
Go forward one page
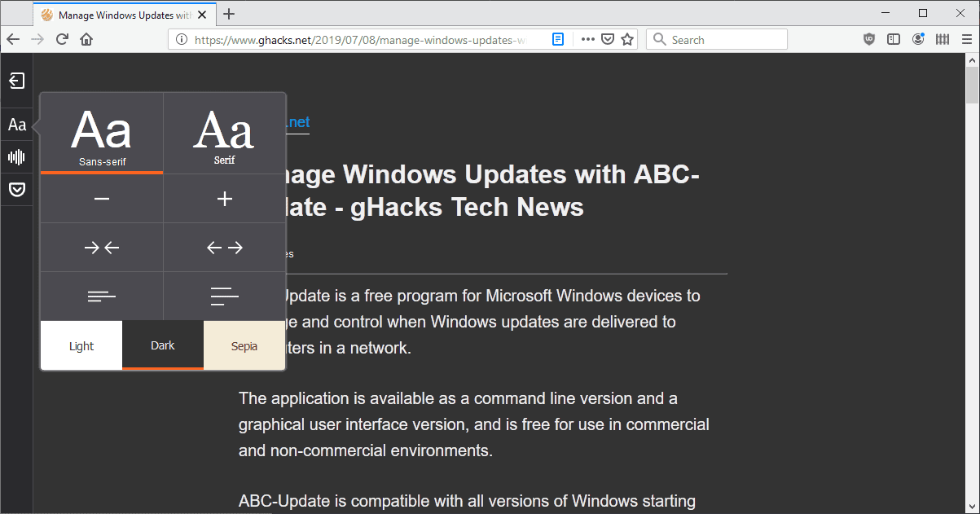(37, 39)
